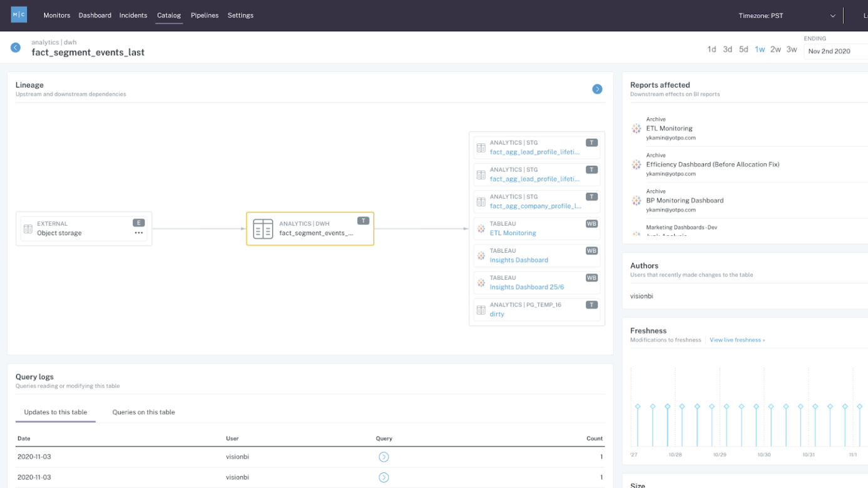The width and height of the screenshot is (868, 488).
Task: Click the E badge on Object storage
Action: pyautogui.click(x=138, y=223)
